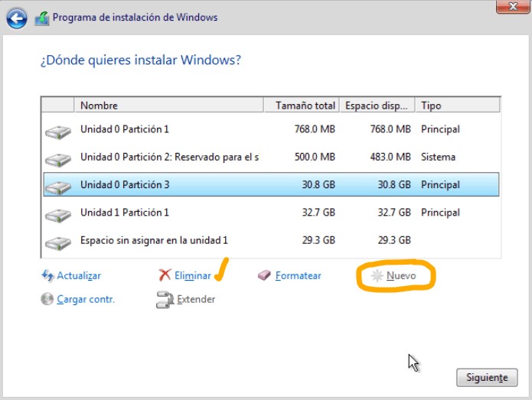The image size is (532, 400).
Task: Click the disk icon for Unidad 0 Partición 1
Action: tap(58, 132)
